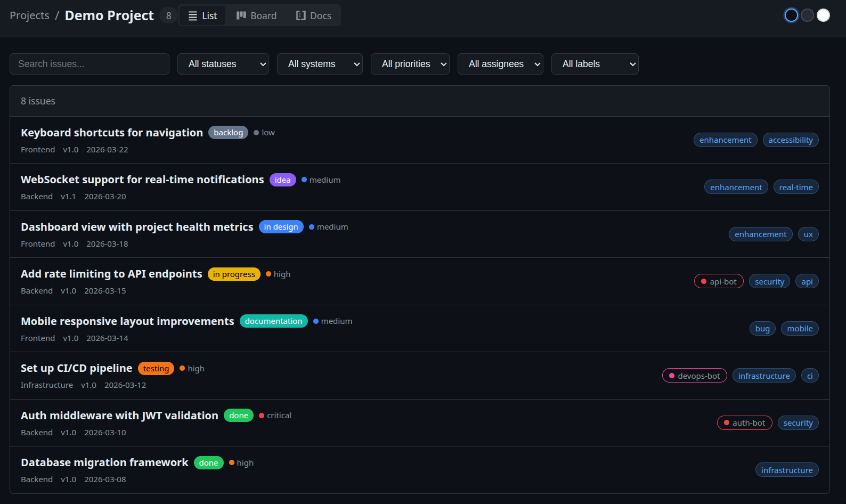This screenshot has height=504, width=846.
Task: Click the idea status badge
Action: click(282, 180)
